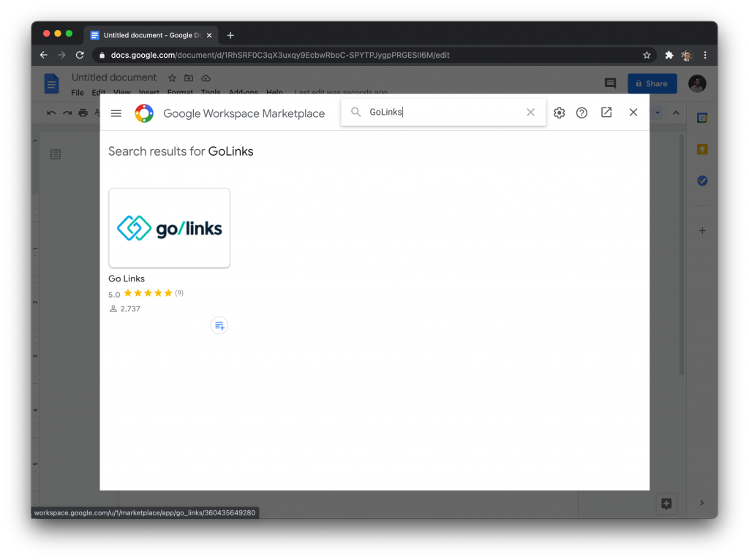The height and width of the screenshot is (560, 749).
Task: Open Marketplace settings with the gear icon
Action: tap(559, 113)
